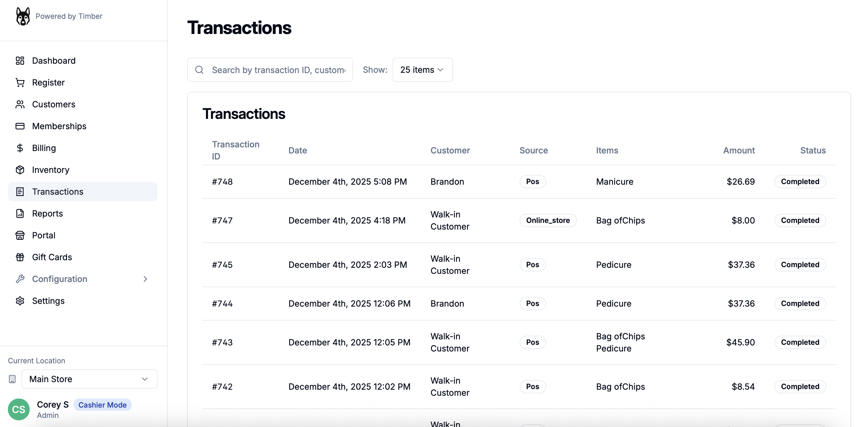868x427 pixels.
Task: Switch to the Transactions sidebar item
Action: [x=58, y=192]
